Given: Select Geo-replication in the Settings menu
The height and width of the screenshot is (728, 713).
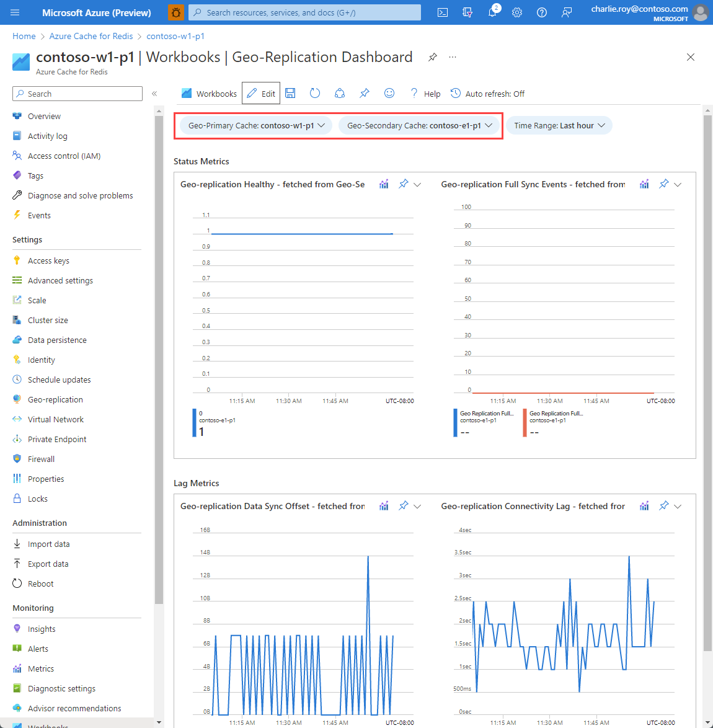Looking at the screenshot, I should point(55,399).
